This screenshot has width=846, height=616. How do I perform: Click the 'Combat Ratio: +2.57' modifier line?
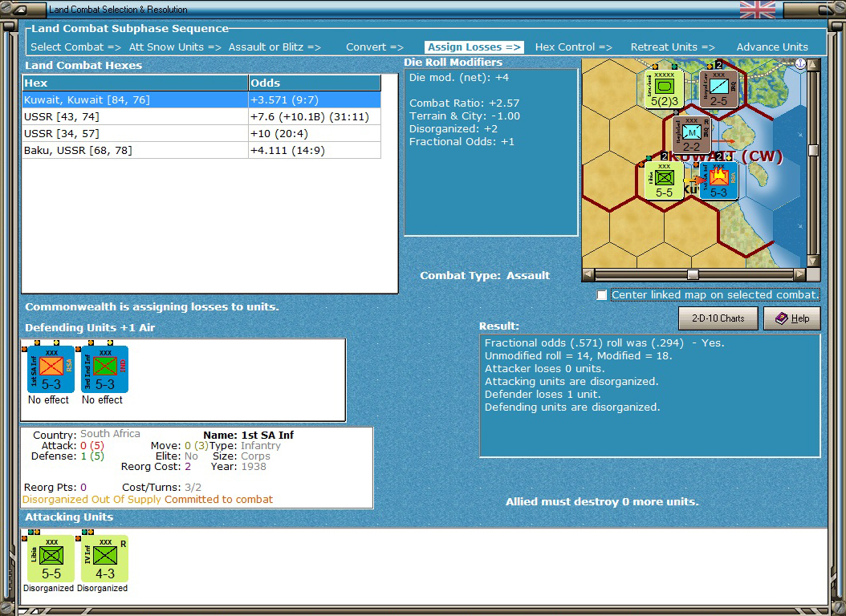464,103
